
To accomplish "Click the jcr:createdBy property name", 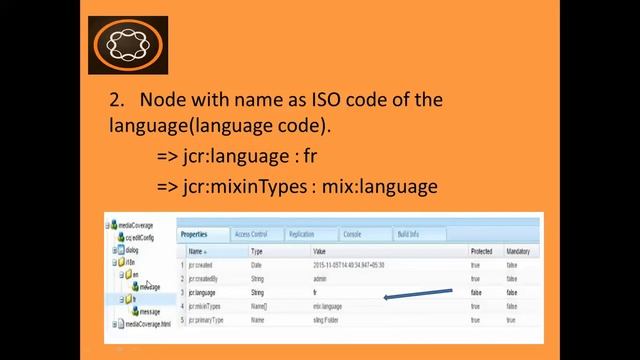I will pos(203,279).
